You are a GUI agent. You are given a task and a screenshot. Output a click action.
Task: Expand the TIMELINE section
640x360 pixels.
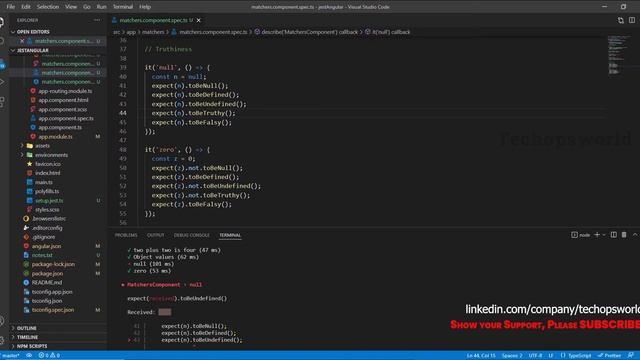[x=27, y=337]
